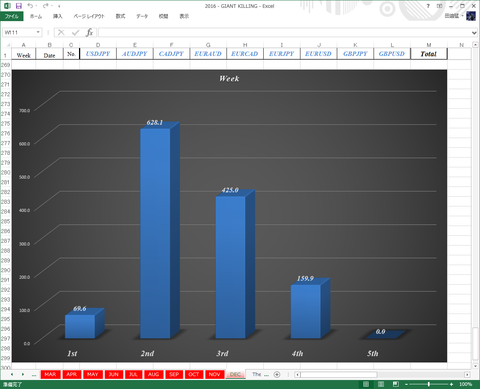The width and height of the screenshot is (480, 389).
Task: Click the Total header cell
Action: click(429, 54)
